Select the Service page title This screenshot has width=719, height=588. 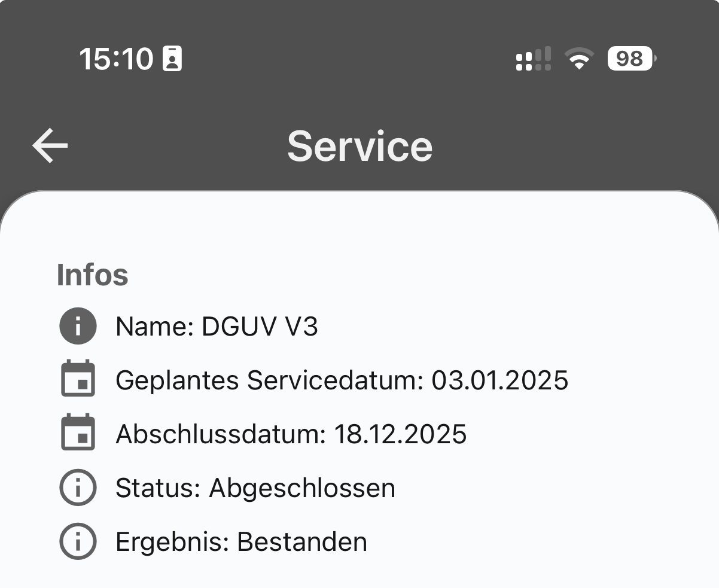[x=359, y=146]
